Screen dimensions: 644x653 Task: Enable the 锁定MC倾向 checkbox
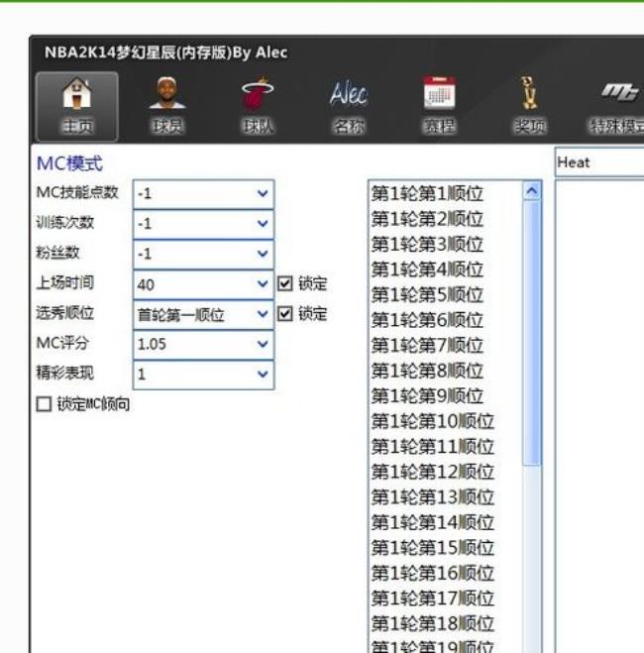point(44,404)
